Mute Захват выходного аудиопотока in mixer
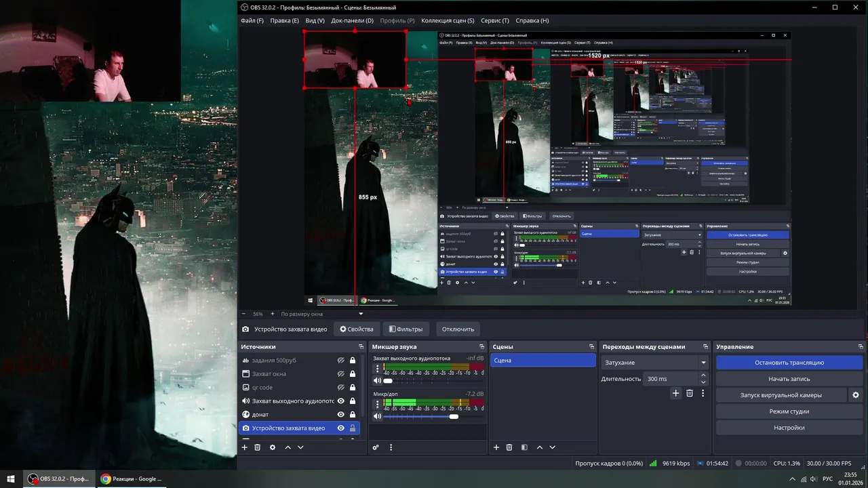 (x=377, y=381)
